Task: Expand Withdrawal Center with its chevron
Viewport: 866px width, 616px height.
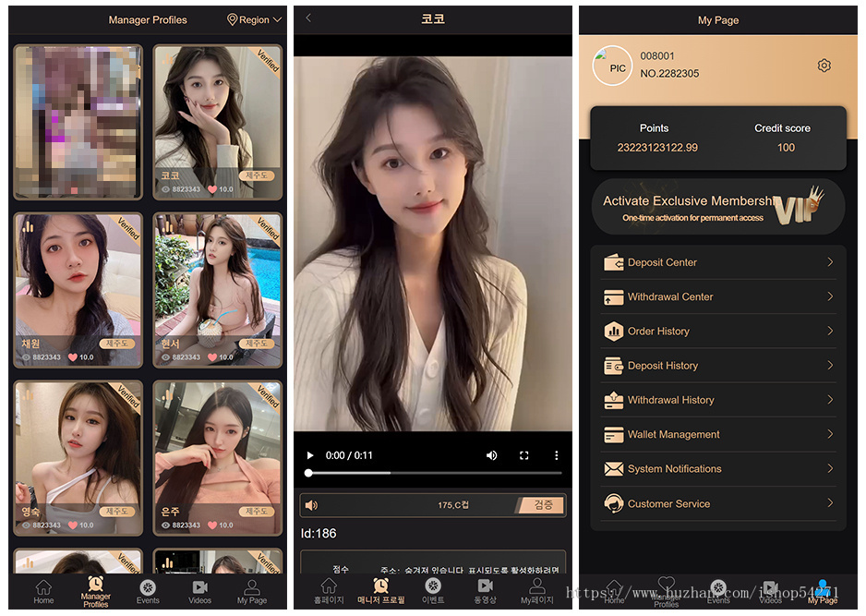Action: [x=830, y=296]
